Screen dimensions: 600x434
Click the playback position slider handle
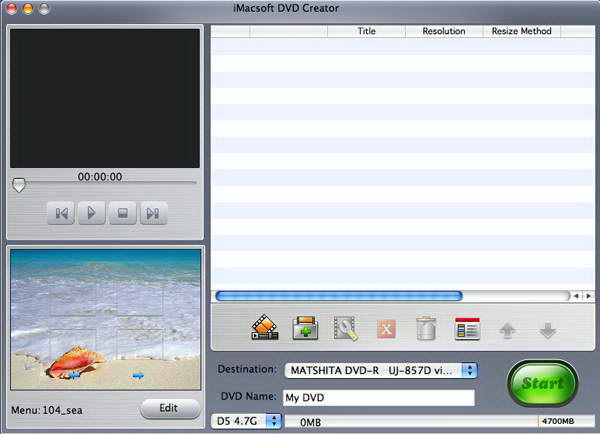(x=18, y=185)
